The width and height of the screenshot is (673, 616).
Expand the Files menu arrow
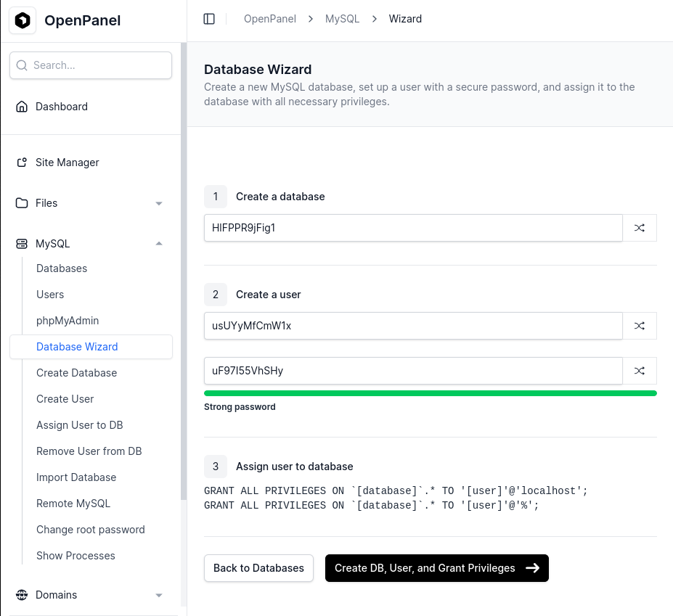pyautogui.click(x=159, y=203)
